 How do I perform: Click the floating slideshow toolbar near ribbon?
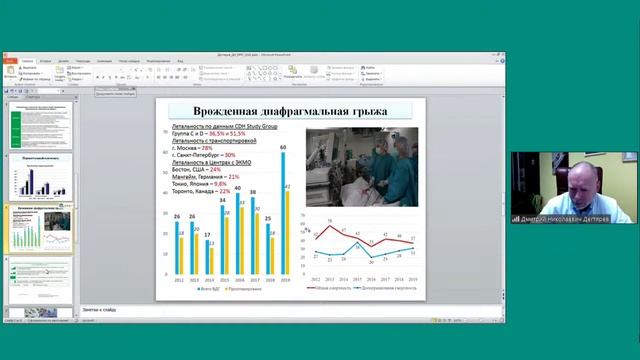pyautogui.click(x=116, y=91)
